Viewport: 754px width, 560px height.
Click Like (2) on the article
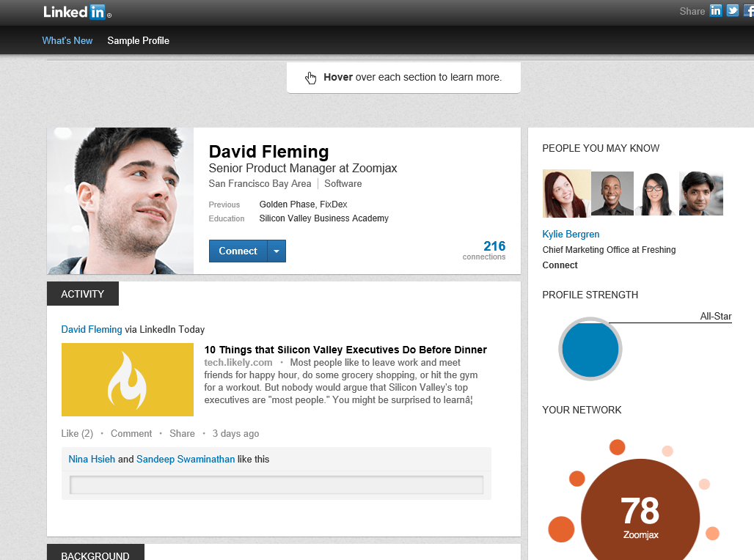pos(77,434)
